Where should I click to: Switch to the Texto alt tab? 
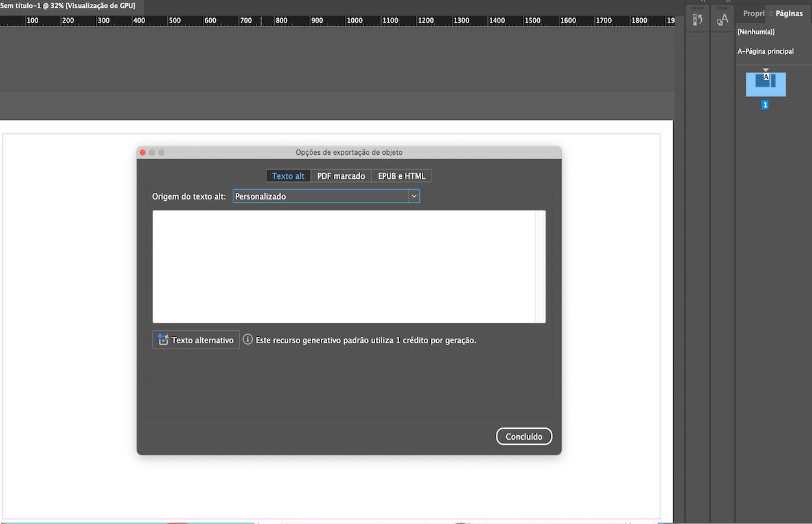pos(288,176)
